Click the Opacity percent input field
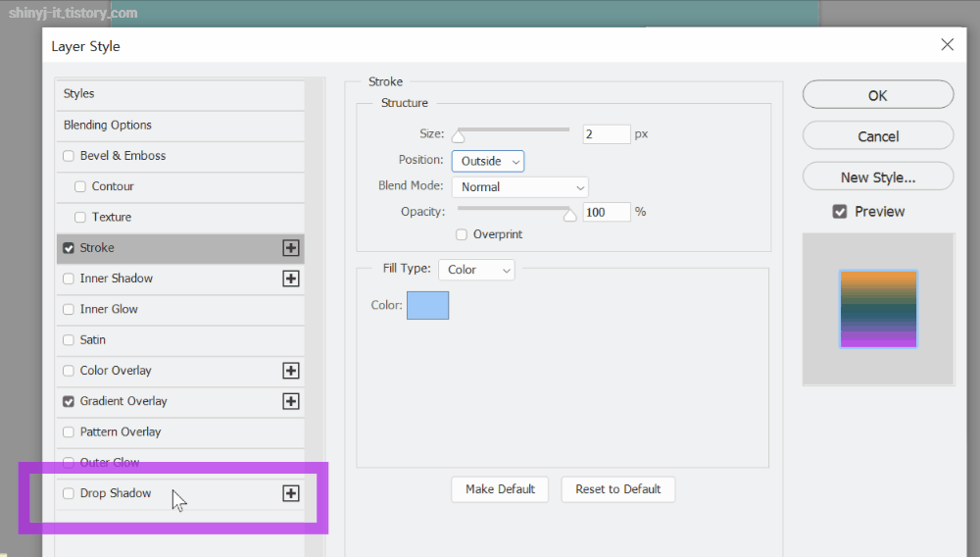This screenshot has height=557, width=980. coord(607,212)
